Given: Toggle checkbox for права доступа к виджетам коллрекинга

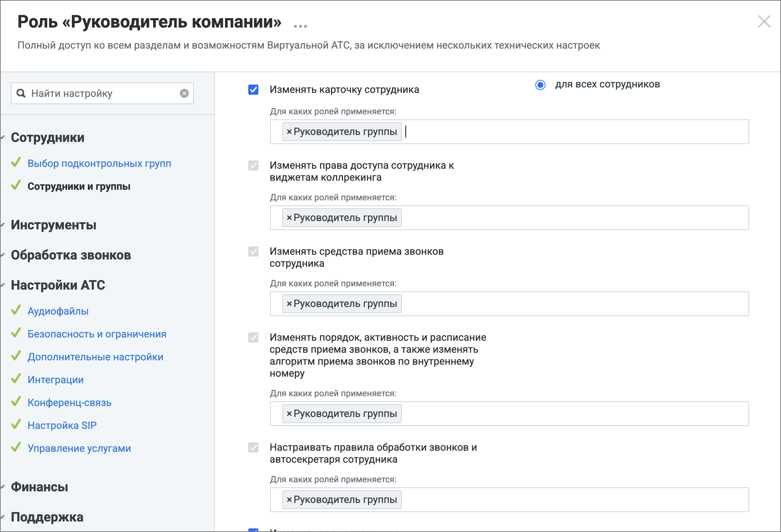Looking at the screenshot, I should click(x=253, y=165).
